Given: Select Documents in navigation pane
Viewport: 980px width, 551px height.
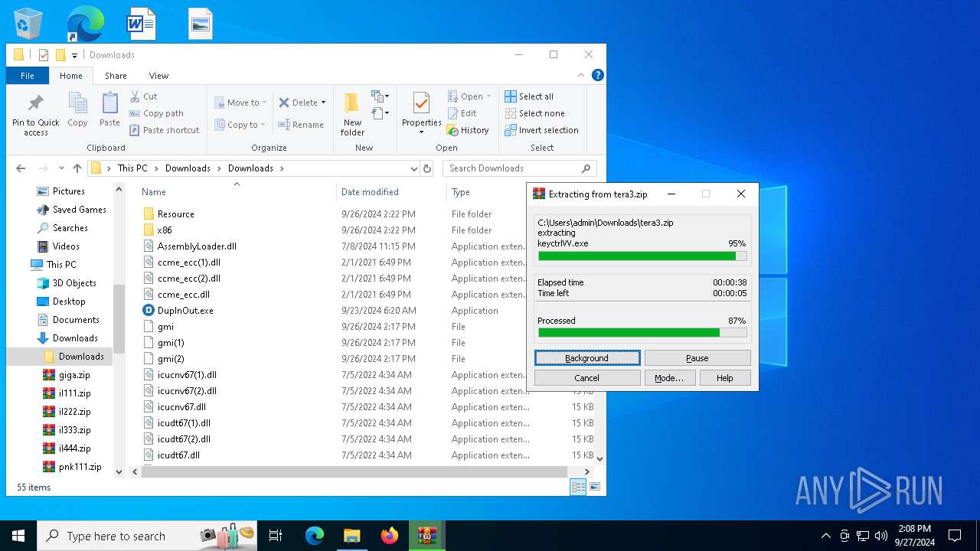Looking at the screenshot, I should coord(76,320).
